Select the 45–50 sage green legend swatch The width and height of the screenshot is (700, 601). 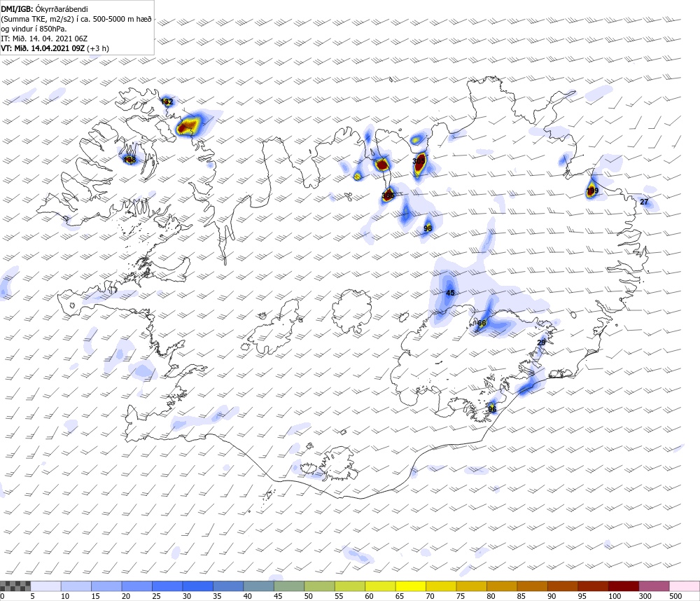(x=289, y=586)
